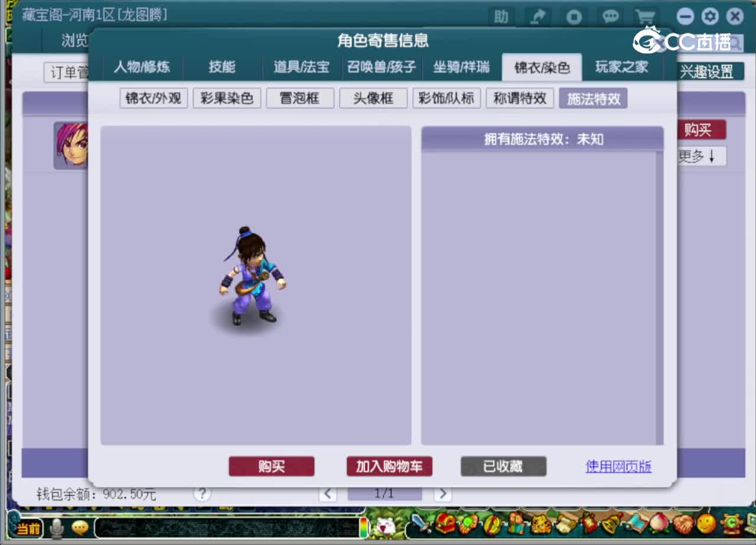Toggle the 已收藏 favorite state

tap(503, 466)
